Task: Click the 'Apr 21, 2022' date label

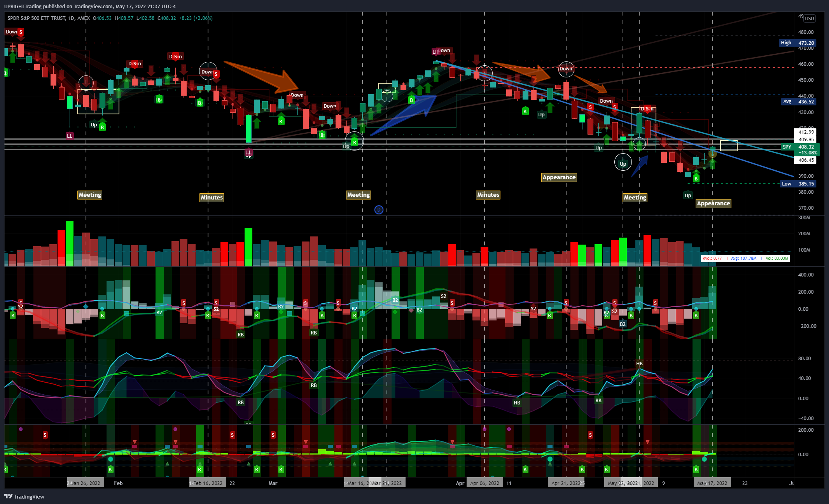Action: [566, 483]
